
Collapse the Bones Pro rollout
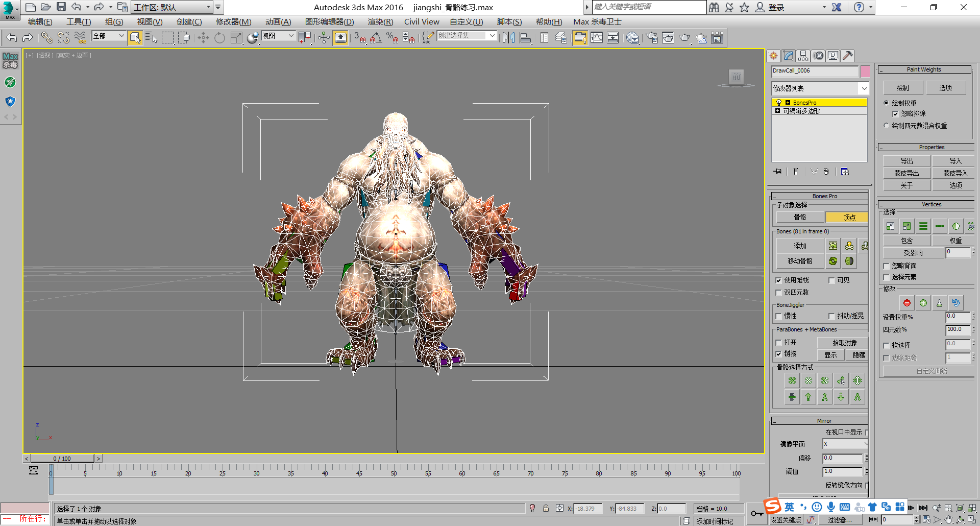tap(820, 196)
